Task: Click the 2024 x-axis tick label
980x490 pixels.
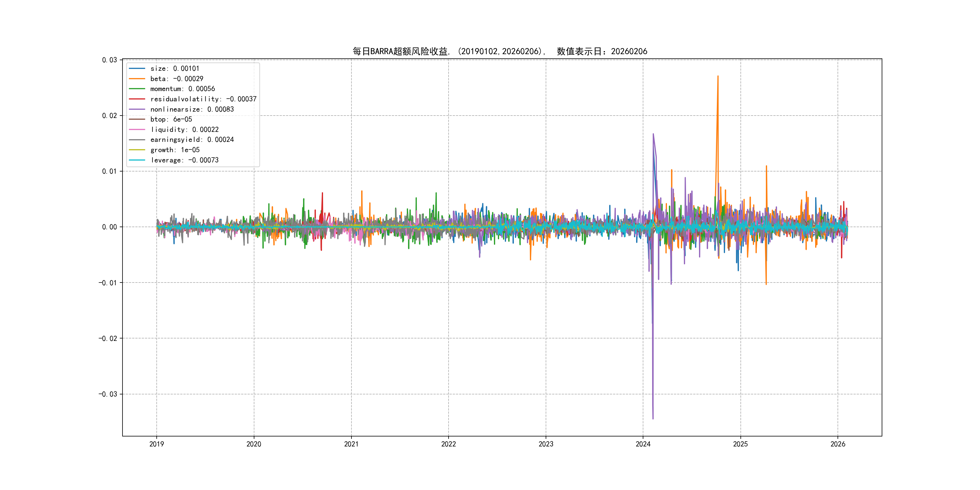Action: 643,444
